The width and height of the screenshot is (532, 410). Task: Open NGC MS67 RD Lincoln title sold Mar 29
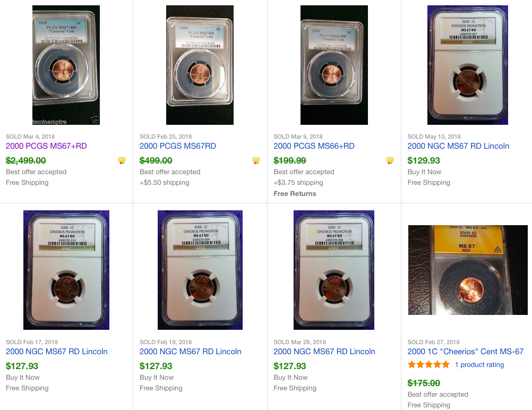coord(324,352)
